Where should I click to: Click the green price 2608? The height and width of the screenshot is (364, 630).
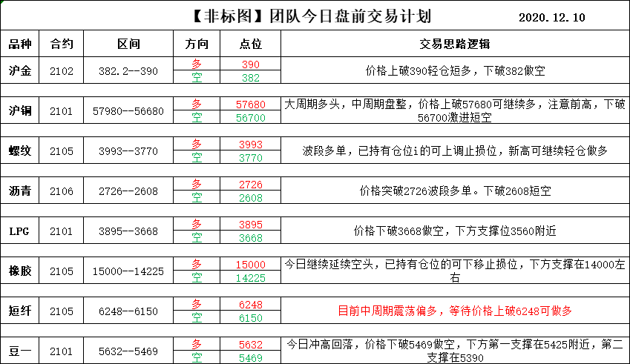point(251,197)
